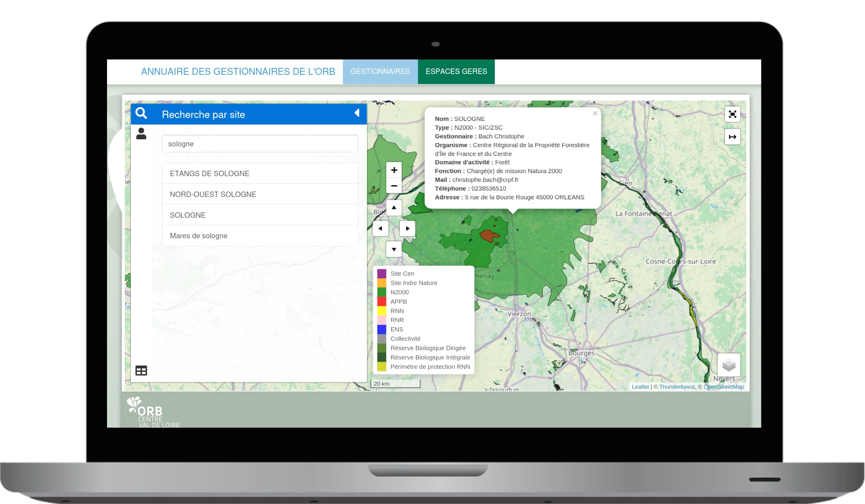The height and width of the screenshot is (504, 865).
Task: Pan the map to the right
Action: coord(407,229)
